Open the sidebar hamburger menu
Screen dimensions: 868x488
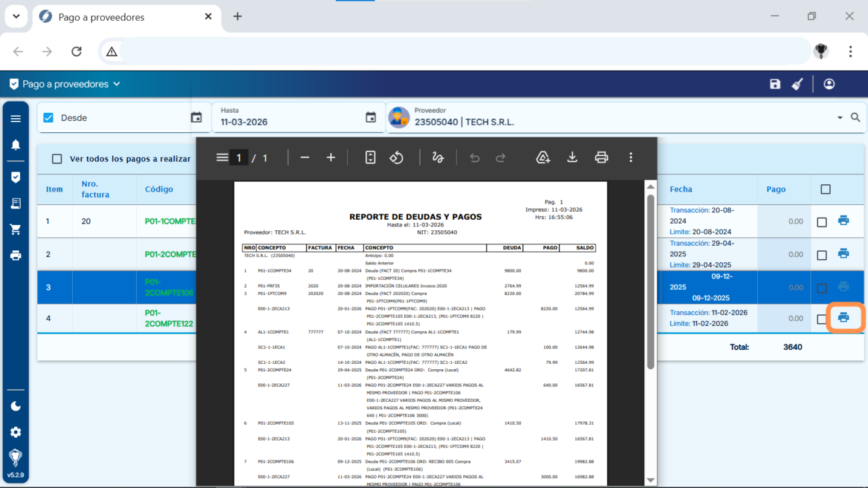tap(15, 119)
